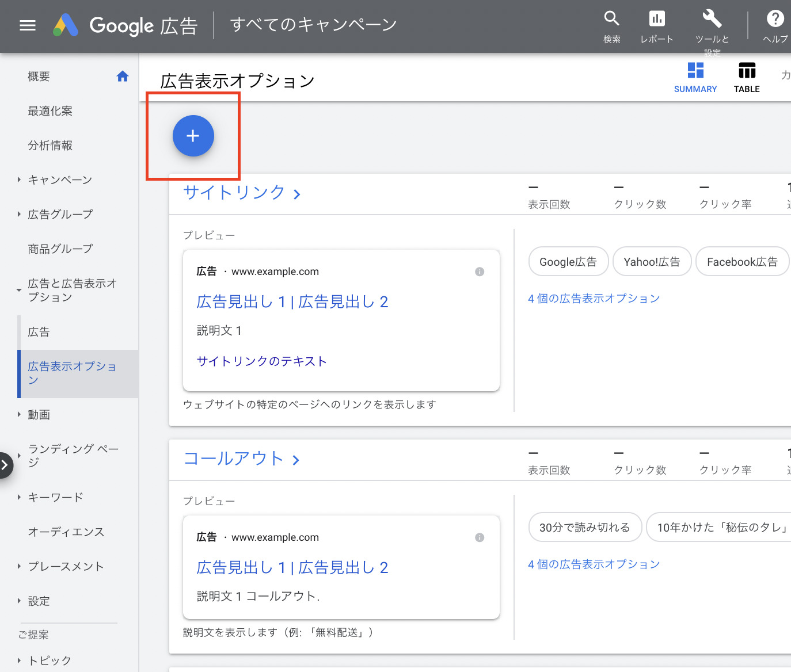Toggle the Yahoo!広告 filter chip
Viewport: 791px width, 672px height.
coord(652,261)
